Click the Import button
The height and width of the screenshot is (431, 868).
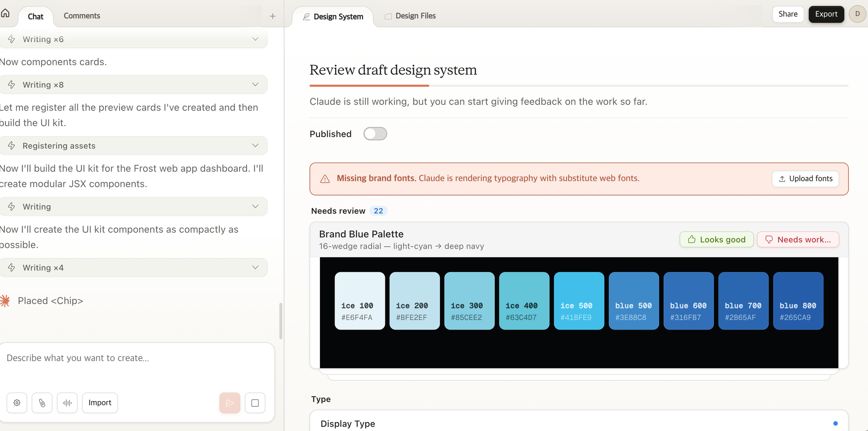coord(100,403)
